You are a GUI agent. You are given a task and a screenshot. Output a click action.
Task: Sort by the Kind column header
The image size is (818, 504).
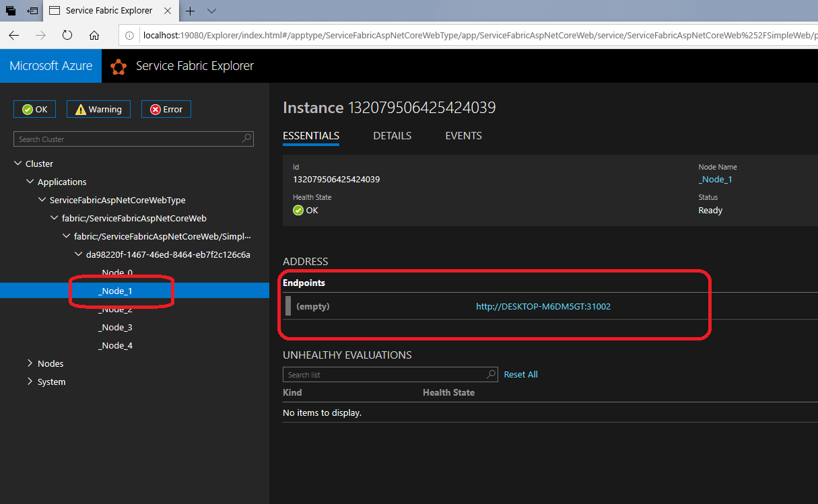tap(292, 392)
